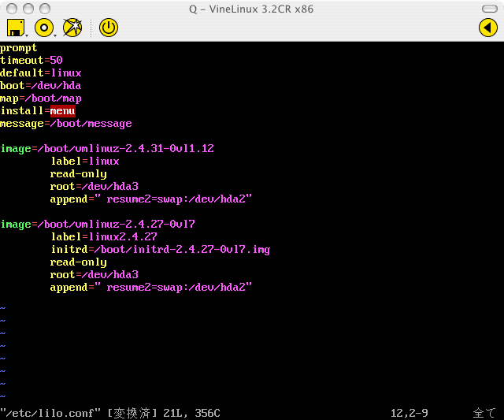Click the highlighted 'menu' word
Screen dimensions: 504x420
tap(63, 111)
